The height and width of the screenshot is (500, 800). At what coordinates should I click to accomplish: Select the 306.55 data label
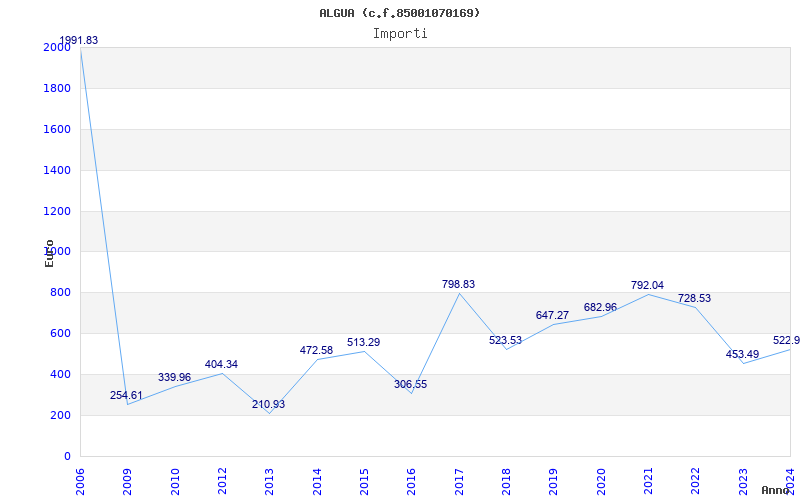[x=410, y=385]
